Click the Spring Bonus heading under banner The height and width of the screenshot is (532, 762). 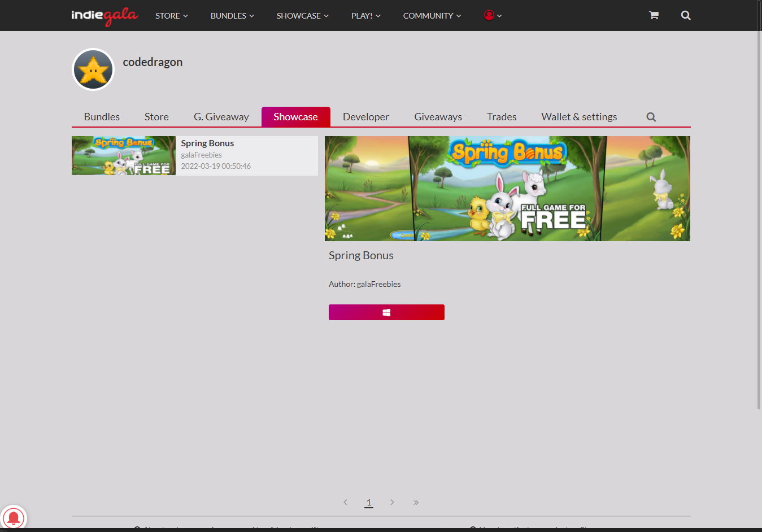[361, 255]
